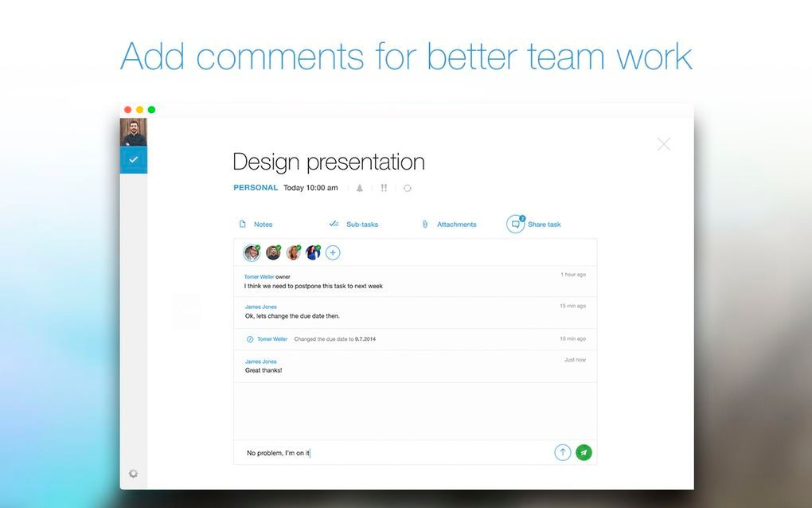The height and width of the screenshot is (508, 812).
Task: Send the comment with green paper plane
Action: (584, 452)
